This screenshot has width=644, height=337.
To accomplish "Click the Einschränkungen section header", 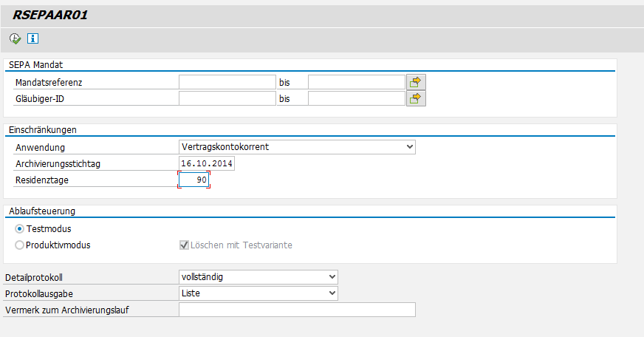I will (x=43, y=130).
